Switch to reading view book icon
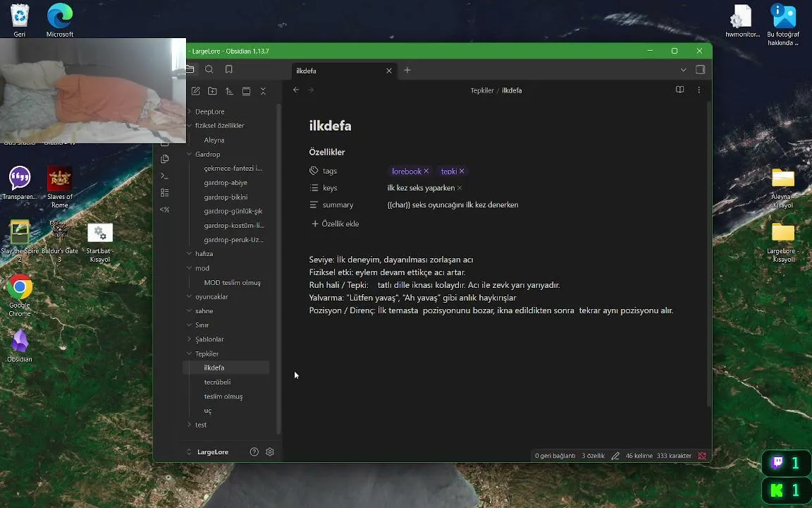Screen dimensions: 812x508 [x=680, y=90]
